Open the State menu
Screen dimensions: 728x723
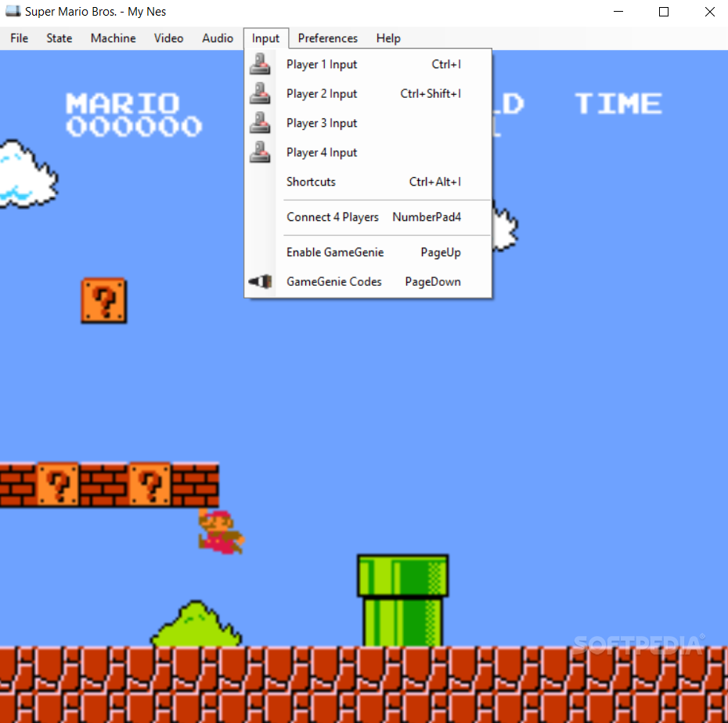59,38
